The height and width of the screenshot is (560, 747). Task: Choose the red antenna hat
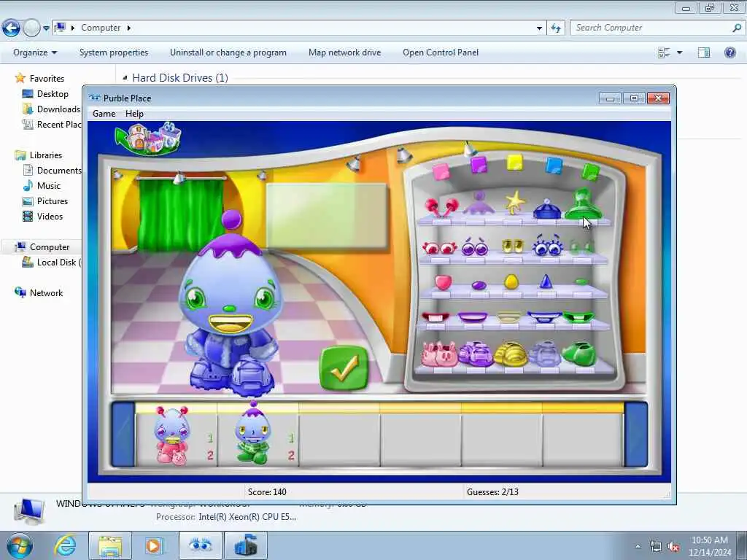(441, 207)
